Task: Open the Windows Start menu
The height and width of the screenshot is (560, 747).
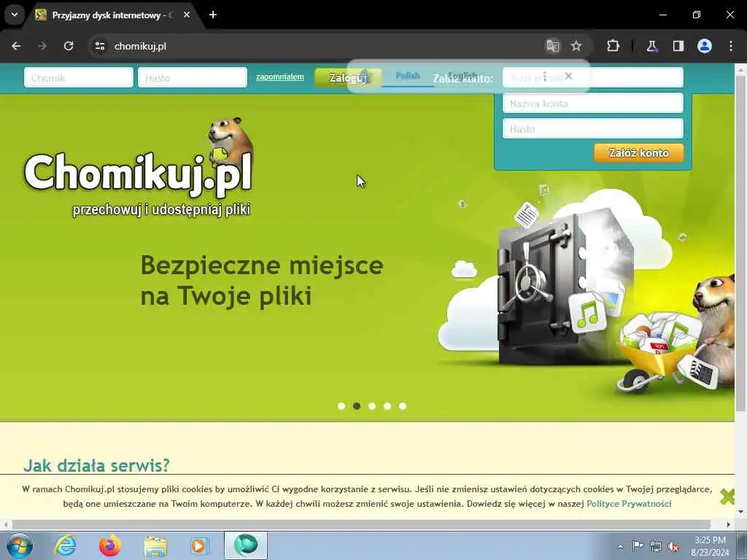Action: point(20,545)
